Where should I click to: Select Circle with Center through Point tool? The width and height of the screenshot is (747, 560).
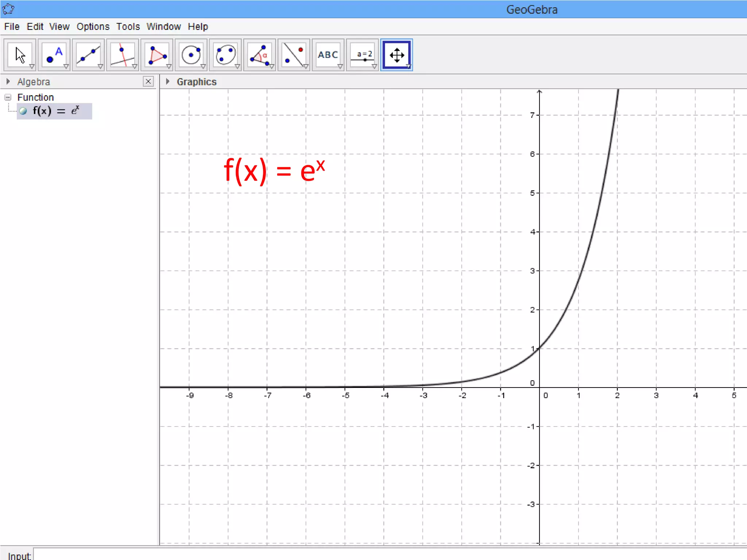tap(191, 55)
